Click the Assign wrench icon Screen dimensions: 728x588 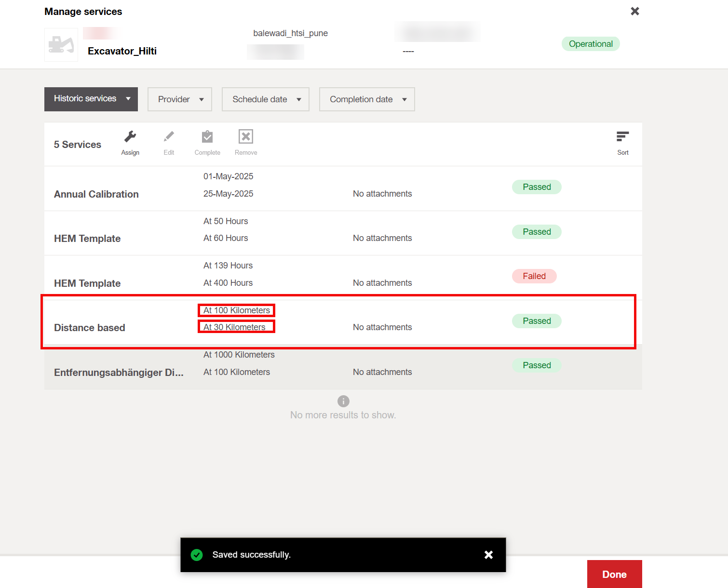(130, 137)
